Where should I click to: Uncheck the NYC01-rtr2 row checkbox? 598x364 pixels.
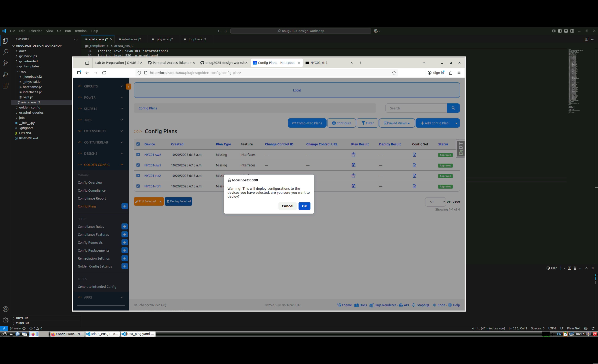[138, 175]
